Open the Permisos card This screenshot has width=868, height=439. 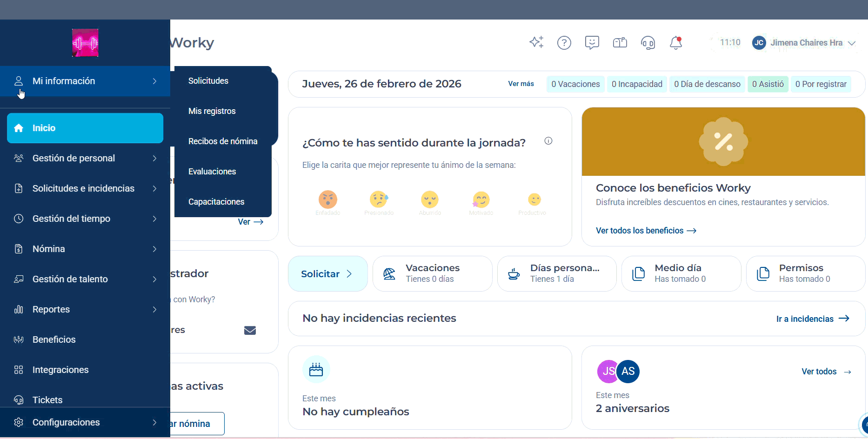[806, 274]
